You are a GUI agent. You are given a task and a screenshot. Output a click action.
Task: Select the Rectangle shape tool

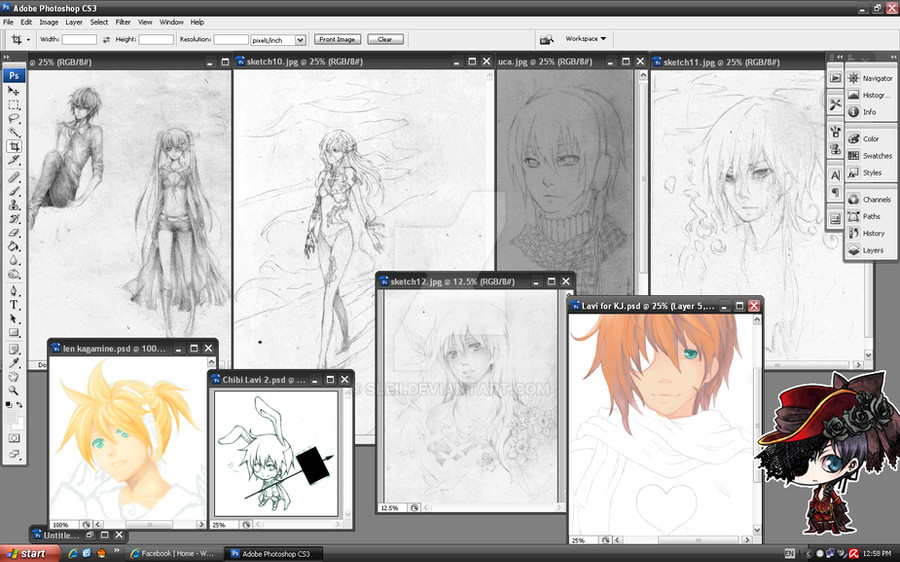tap(14, 332)
